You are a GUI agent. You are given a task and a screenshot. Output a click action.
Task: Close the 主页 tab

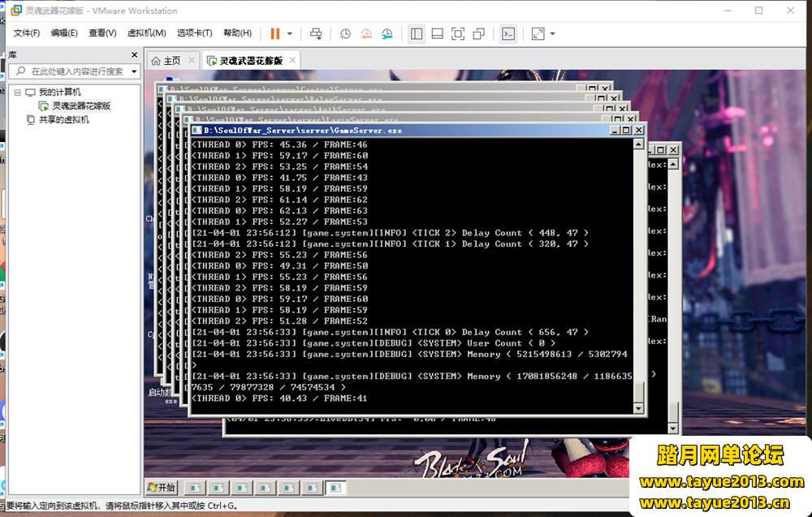click(192, 60)
